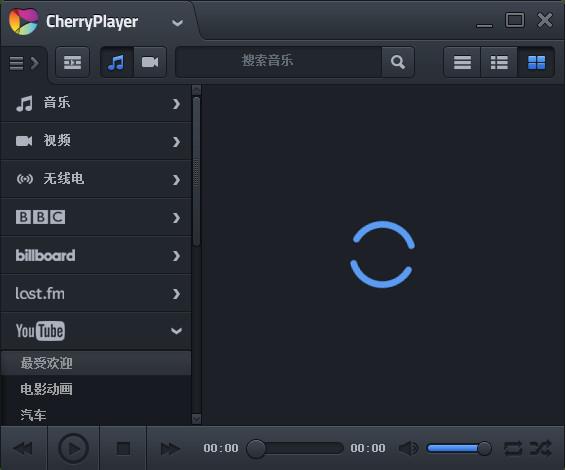Toggle shuffle mode
This screenshot has height=470, width=566.
pos(540,448)
